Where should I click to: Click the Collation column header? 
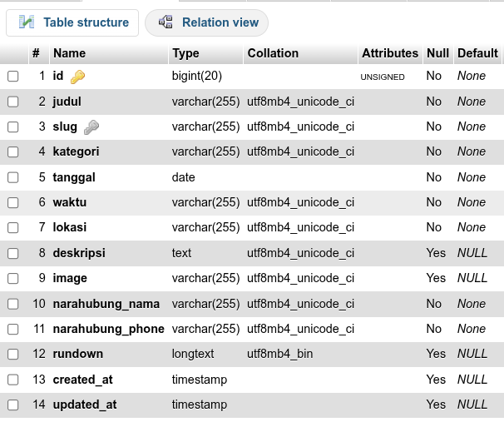click(272, 53)
